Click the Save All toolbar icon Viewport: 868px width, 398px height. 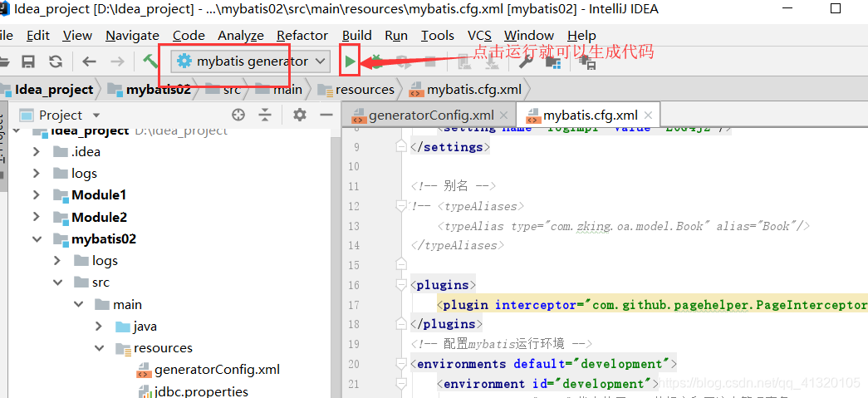click(28, 61)
